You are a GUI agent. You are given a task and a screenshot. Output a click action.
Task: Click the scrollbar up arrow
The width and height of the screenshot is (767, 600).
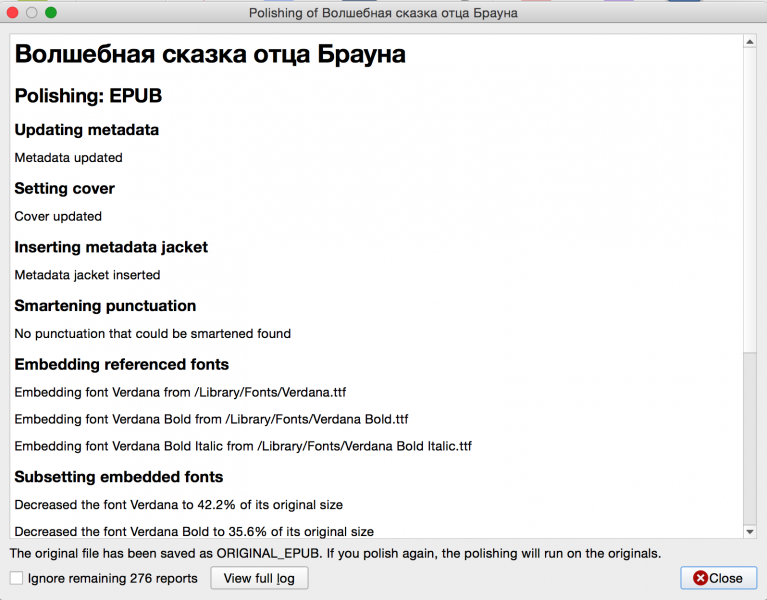pyautogui.click(x=750, y=42)
